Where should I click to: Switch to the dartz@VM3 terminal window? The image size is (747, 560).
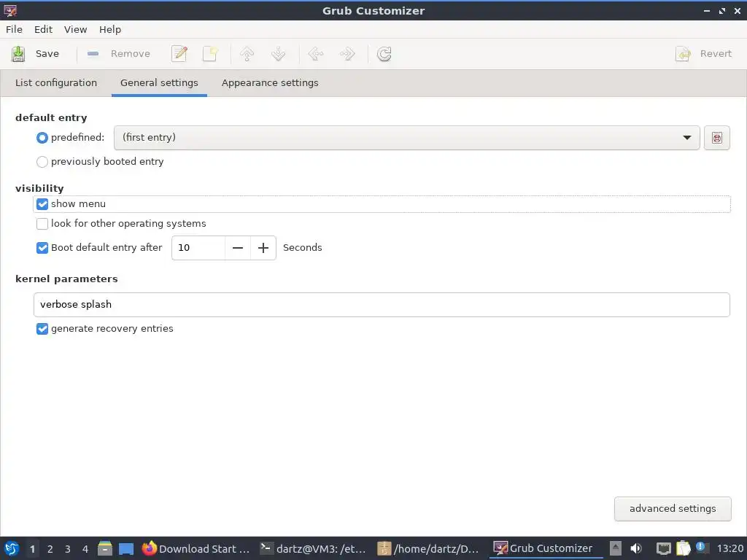(314, 548)
